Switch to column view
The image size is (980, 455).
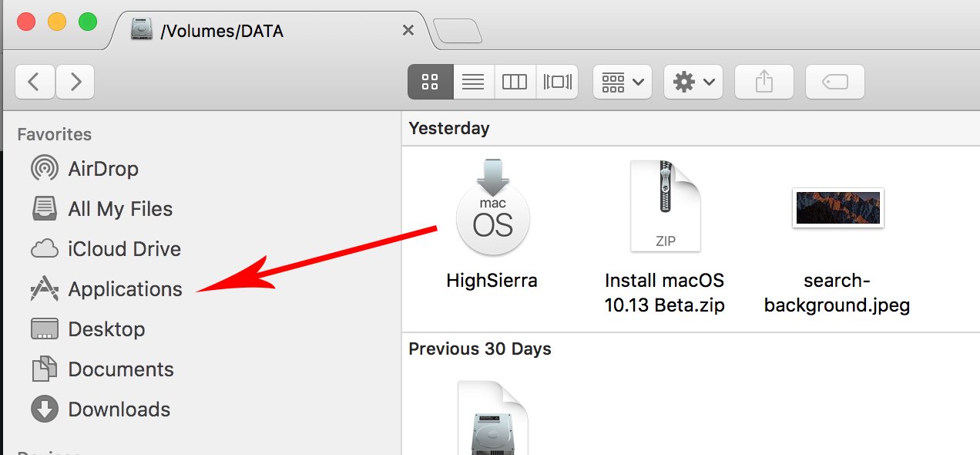(x=514, y=82)
